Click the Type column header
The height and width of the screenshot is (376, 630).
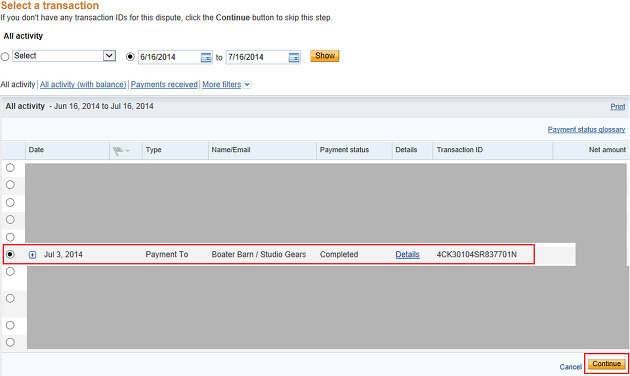pos(153,150)
